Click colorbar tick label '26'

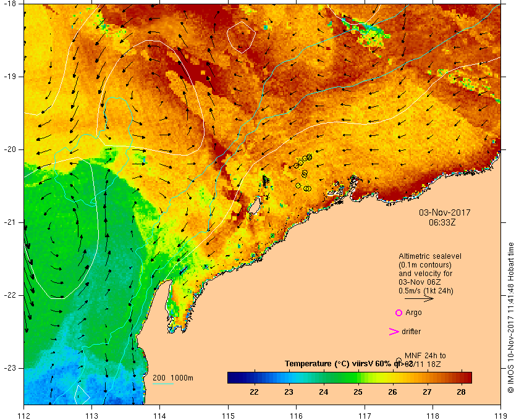click(392, 392)
